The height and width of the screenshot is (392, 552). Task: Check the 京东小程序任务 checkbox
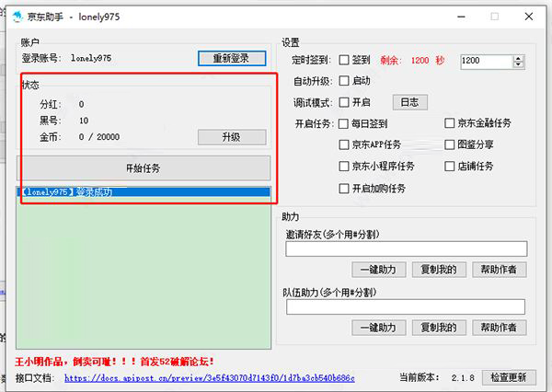pyautogui.click(x=343, y=167)
